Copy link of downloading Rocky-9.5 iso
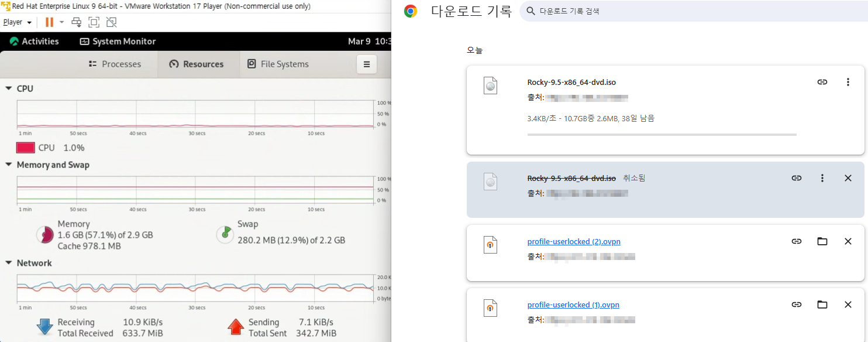The height and width of the screenshot is (342, 868). coord(822,82)
